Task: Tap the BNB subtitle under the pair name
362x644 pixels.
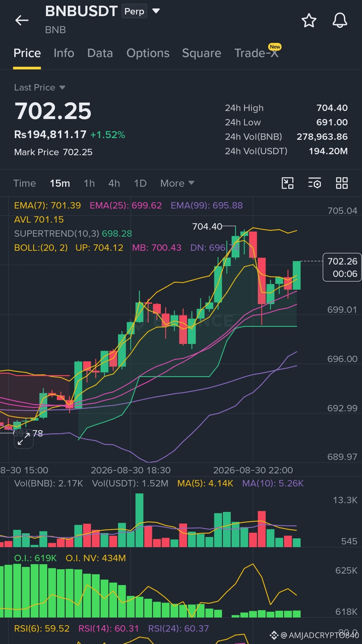Action: pyautogui.click(x=55, y=30)
